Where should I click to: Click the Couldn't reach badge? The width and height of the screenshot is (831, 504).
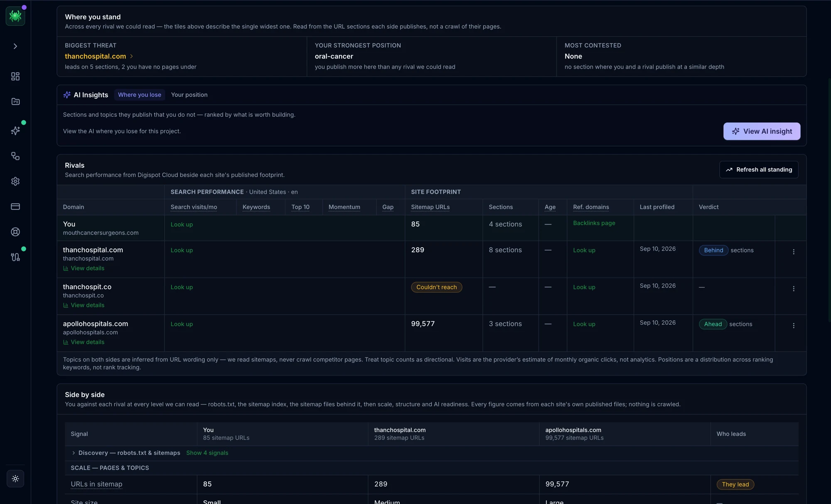click(436, 287)
